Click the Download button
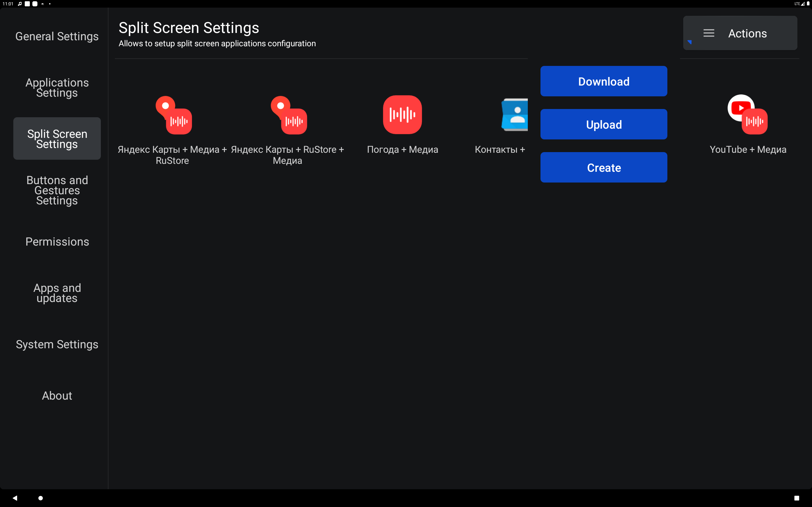Image resolution: width=812 pixels, height=507 pixels. click(604, 81)
